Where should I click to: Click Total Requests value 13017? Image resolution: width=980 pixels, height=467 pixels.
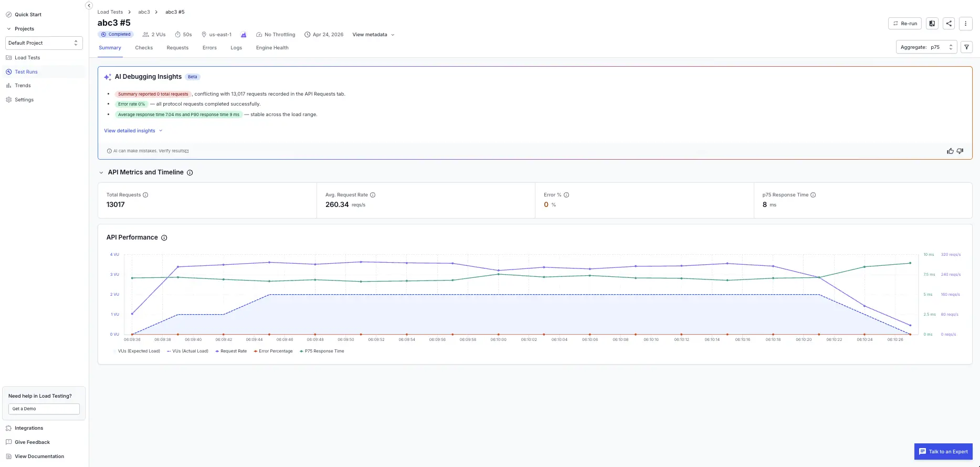[115, 205]
